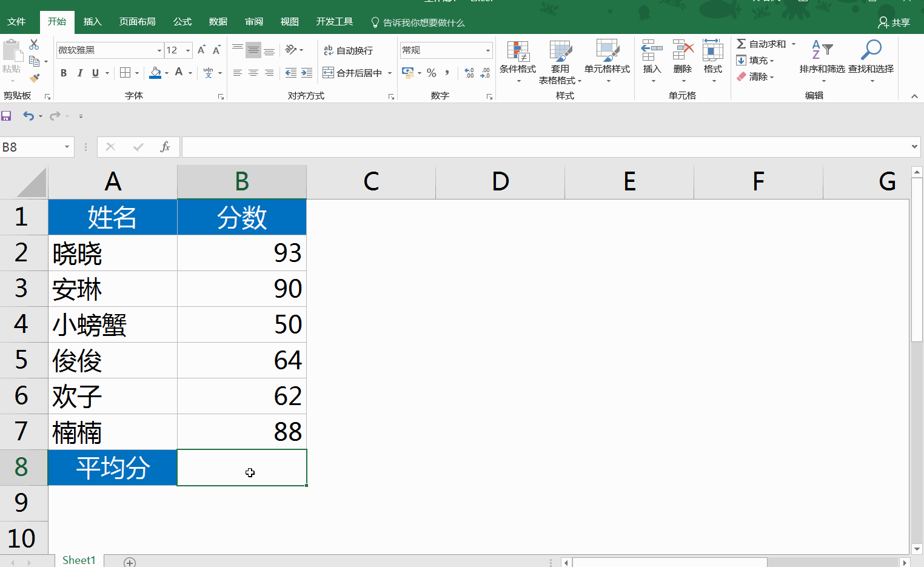Click the Cut scissors icon
Screen dimensions: 924x567
tap(34, 45)
